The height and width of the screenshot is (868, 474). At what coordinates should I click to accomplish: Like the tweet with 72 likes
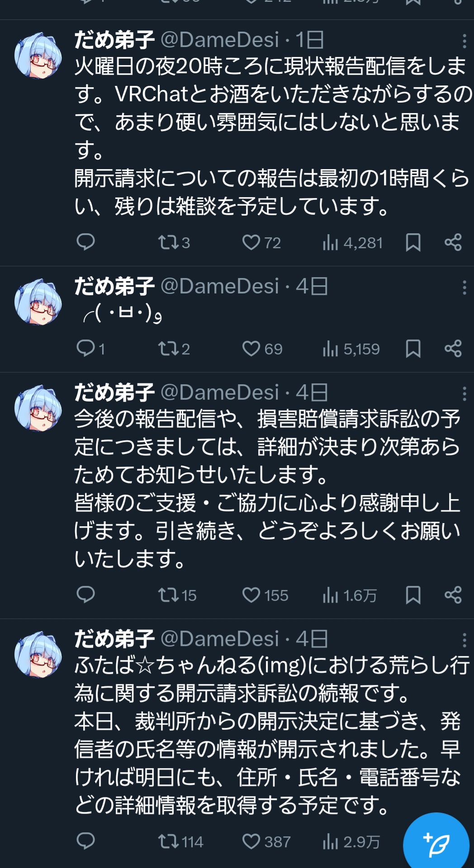click(251, 242)
